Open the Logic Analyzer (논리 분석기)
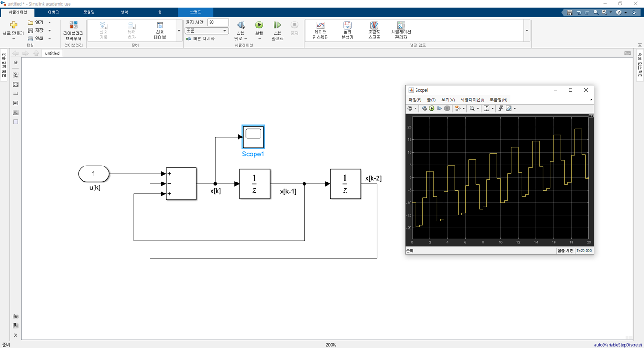 347,31
